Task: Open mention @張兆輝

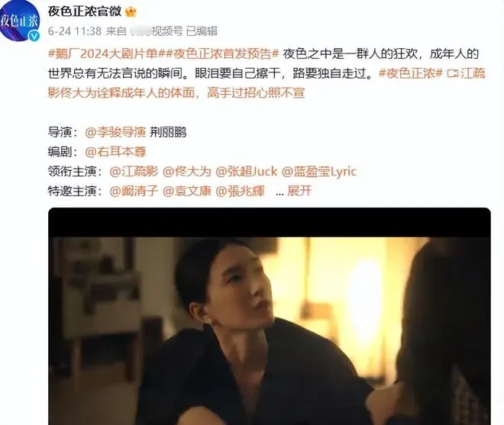Action: pyautogui.click(x=240, y=191)
